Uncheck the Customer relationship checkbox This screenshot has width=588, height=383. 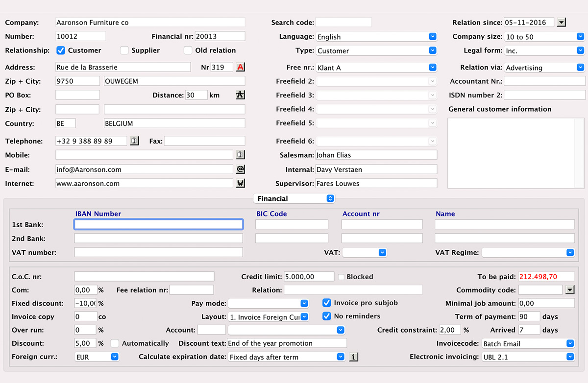click(x=61, y=50)
